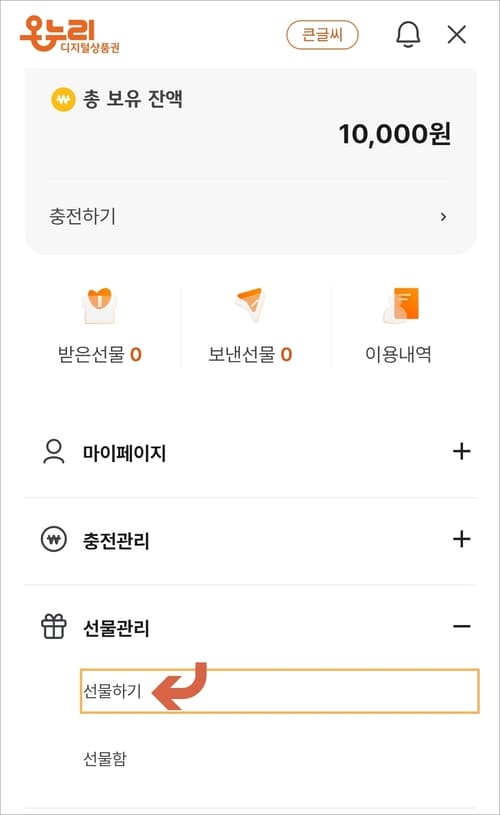Open 이용내역 receipt icon
The width and height of the screenshot is (500, 815).
[x=401, y=305]
